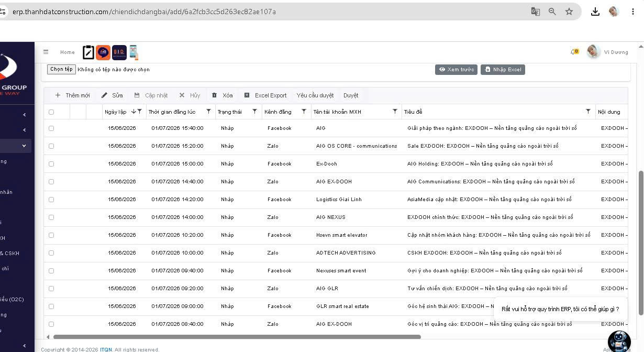Image resolution: width=644 pixels, height=352 pixels.
Task: Click the CSKH EXDOOH title cell
Action: (484, 253)
